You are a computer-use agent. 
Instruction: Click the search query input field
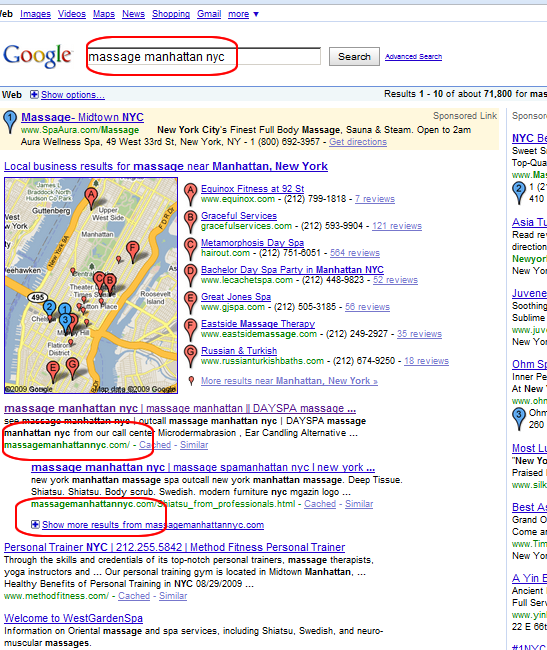point(204,56)
